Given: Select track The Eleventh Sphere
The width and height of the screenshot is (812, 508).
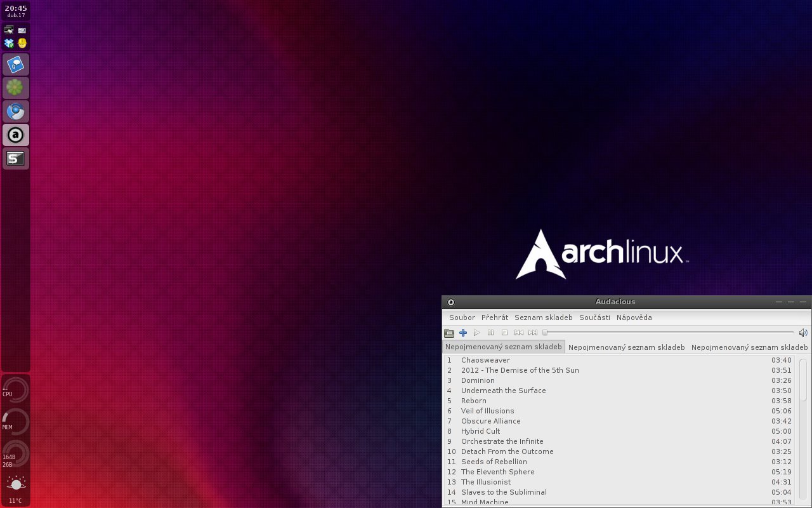Looking at the screenshot, I should click(x=619, y=472).
